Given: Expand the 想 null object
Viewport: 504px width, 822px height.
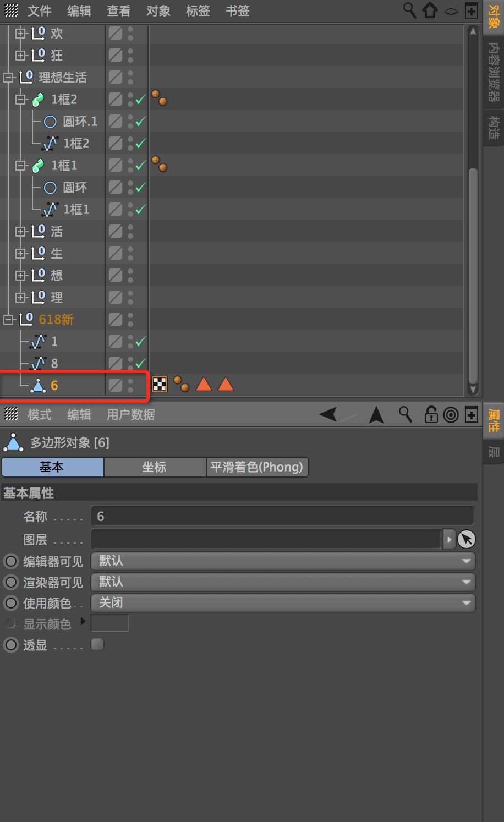Looking at the screenshot, I should coord(21,276).
